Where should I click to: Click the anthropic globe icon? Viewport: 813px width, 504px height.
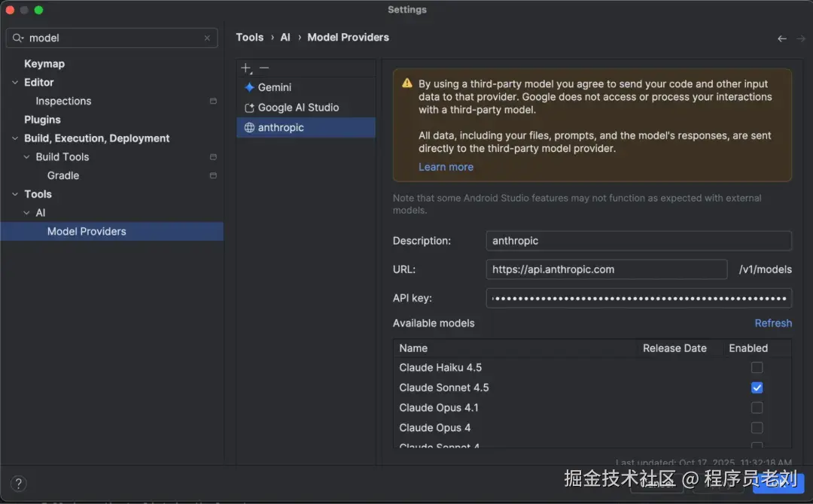pos(250,128)
